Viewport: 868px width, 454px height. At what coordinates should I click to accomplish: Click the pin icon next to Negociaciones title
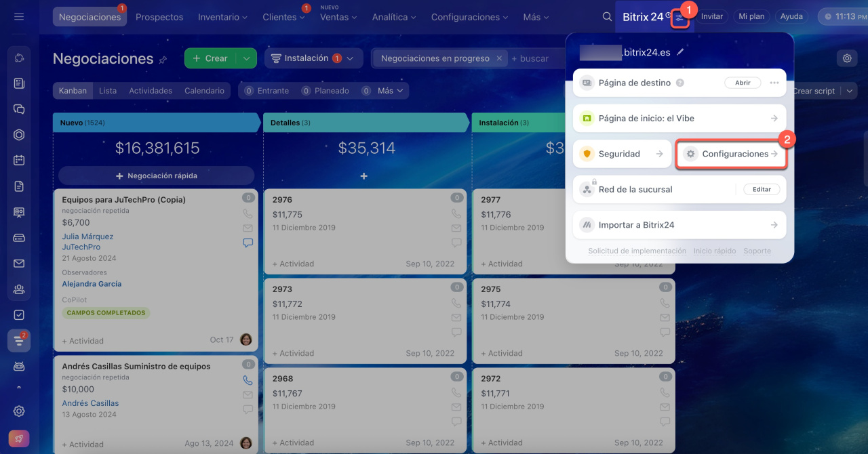(163, 60)
